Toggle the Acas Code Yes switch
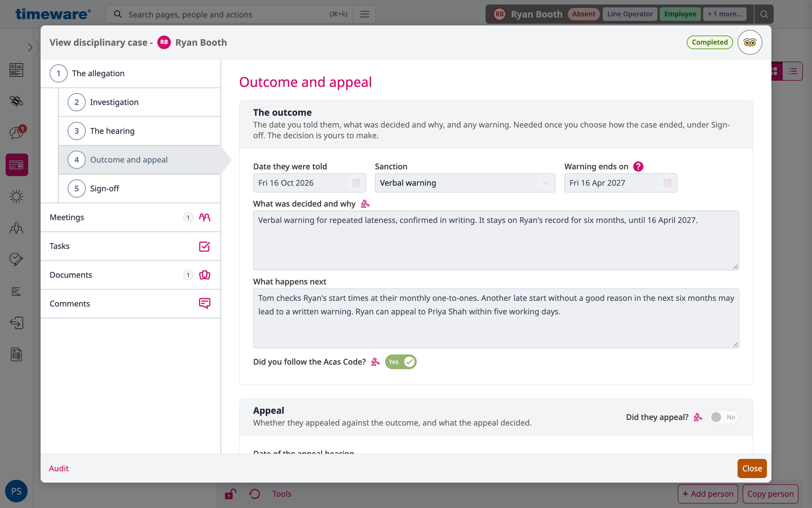This screenshot has width=812, height=508. pyautogui.click(x=401, y=362)
